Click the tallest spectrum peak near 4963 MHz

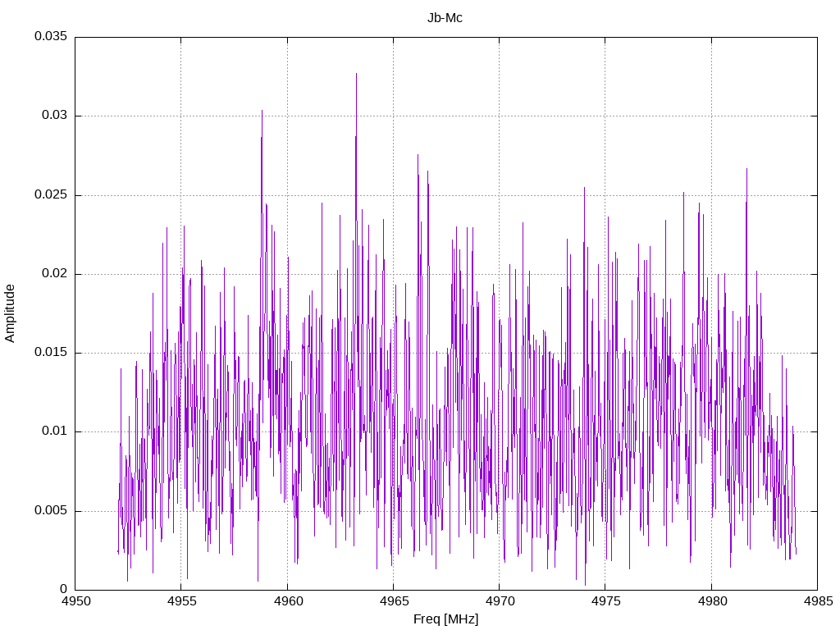[x=356, y=75]
